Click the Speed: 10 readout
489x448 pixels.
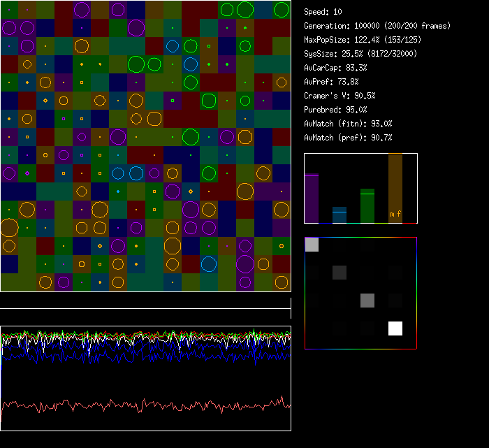(x=323, y=12)
